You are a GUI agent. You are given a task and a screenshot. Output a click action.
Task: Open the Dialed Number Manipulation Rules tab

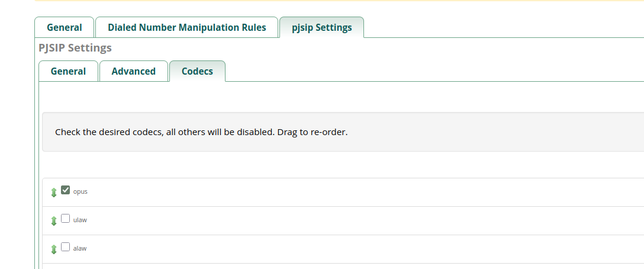click(186, 27)
